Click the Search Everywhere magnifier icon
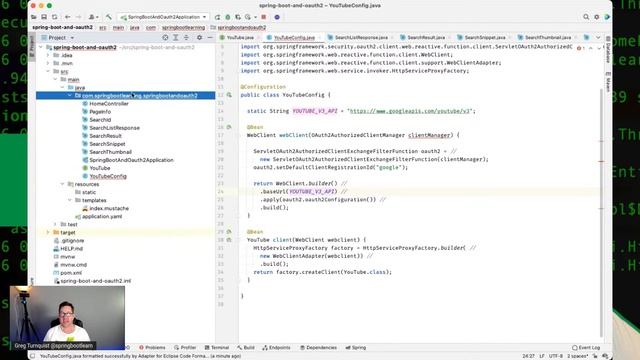This screenshot has height=360, width=640. click(586, 17)
